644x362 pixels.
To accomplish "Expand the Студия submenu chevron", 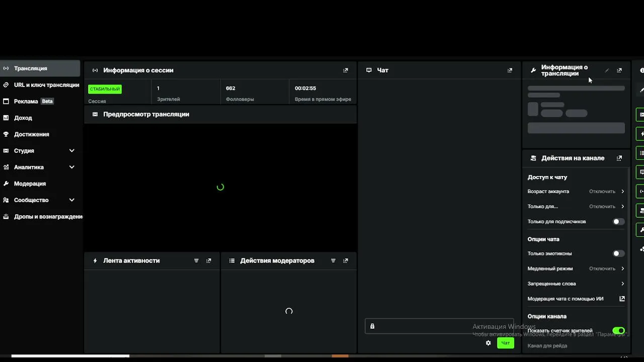I will coord(72,151).
